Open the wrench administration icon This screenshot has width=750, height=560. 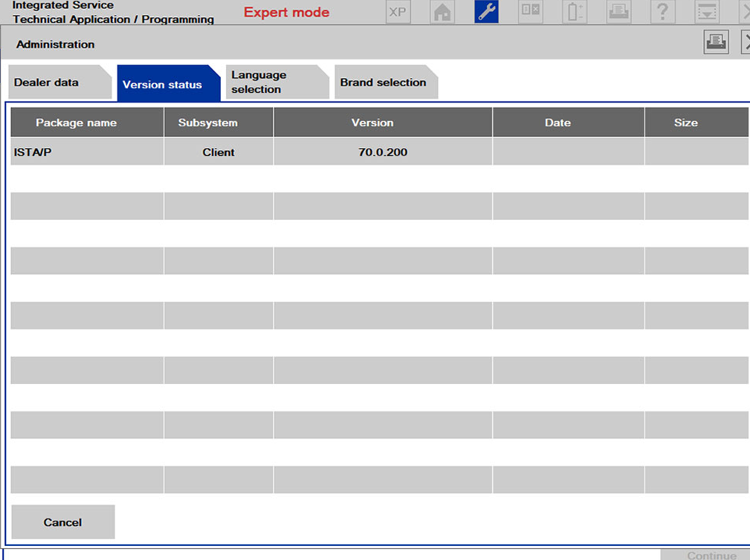pos(486,11)
